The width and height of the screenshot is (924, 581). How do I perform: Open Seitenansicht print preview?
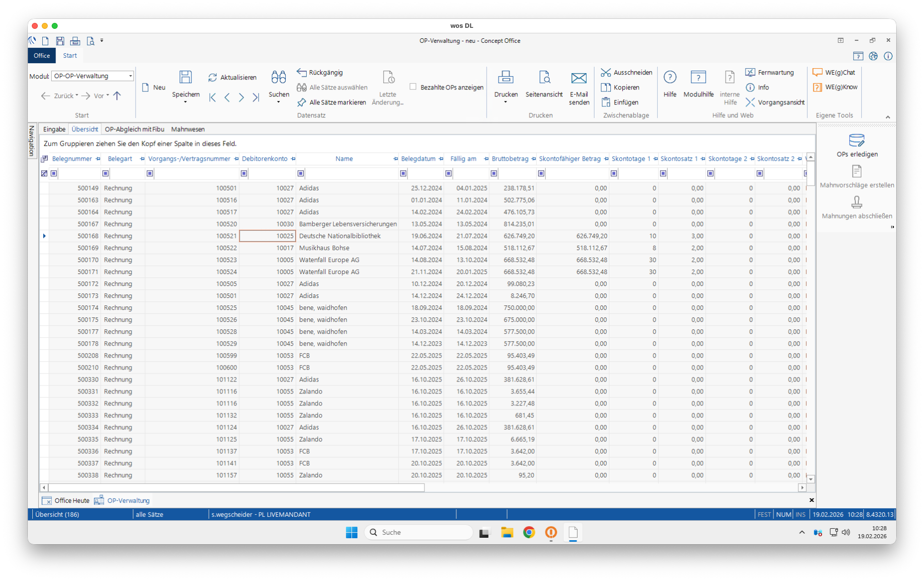click(x=544, y=78)
